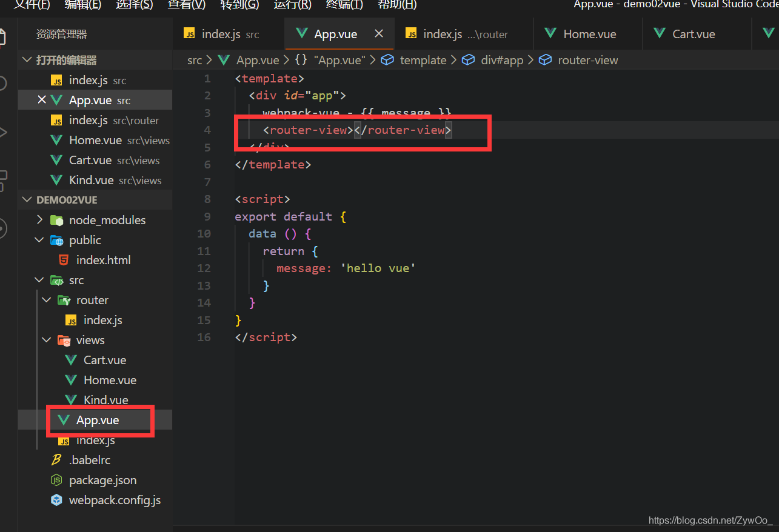Click Vue icon of Home.vue src\views in open editors
This screenshot has width=779, height=532.
pos(56,140)
